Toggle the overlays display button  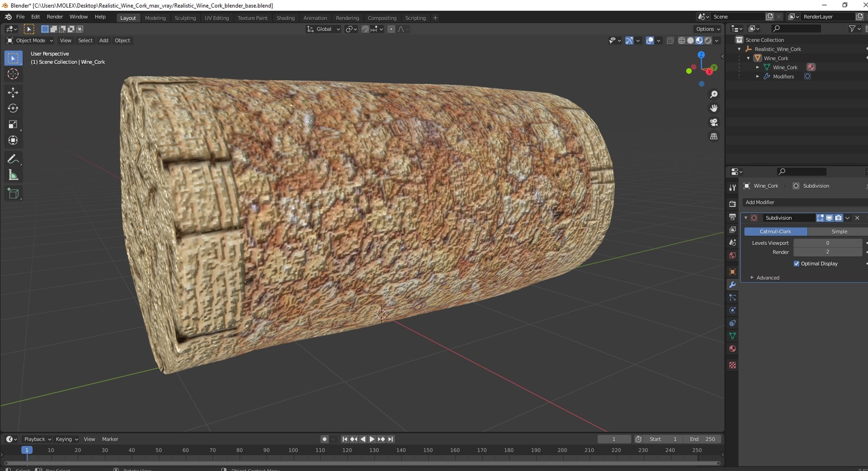[x=650, y=41]
